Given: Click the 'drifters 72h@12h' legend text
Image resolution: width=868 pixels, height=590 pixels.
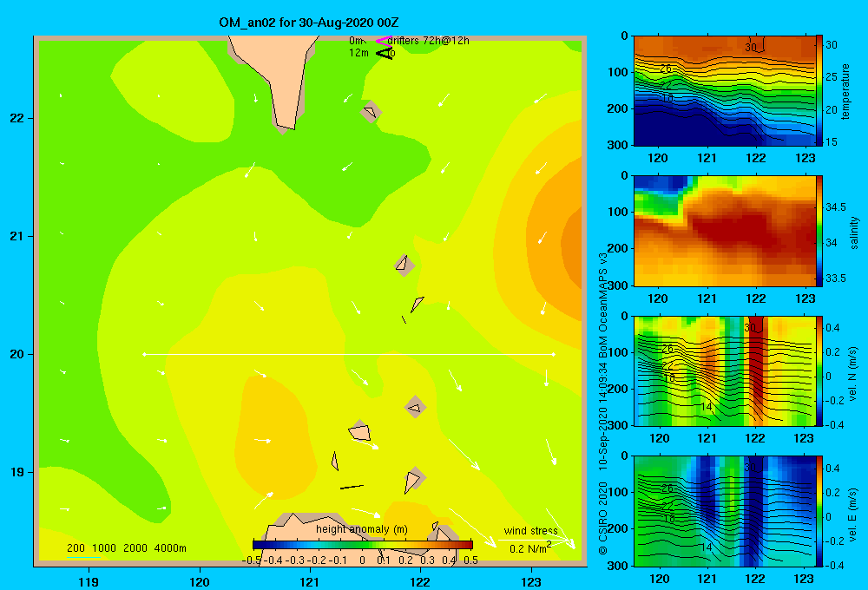Looking at the screenshot, I should click(429, 41).
